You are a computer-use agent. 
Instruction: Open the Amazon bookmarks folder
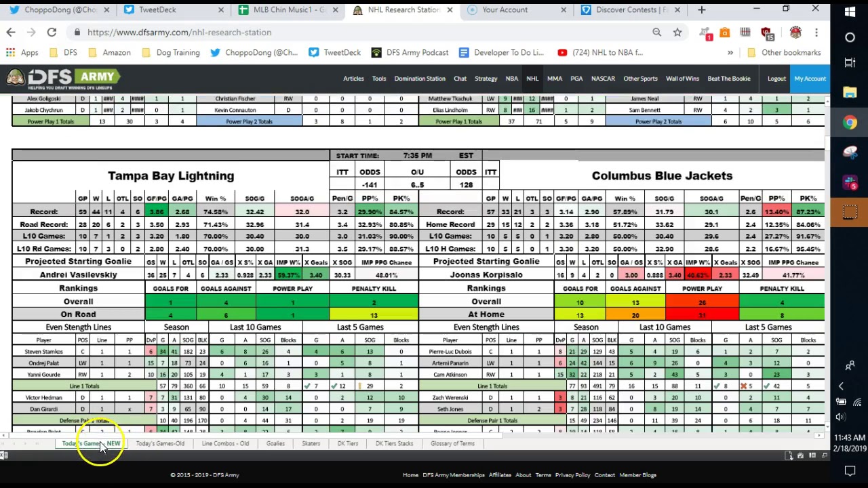[x=108, y=52]
